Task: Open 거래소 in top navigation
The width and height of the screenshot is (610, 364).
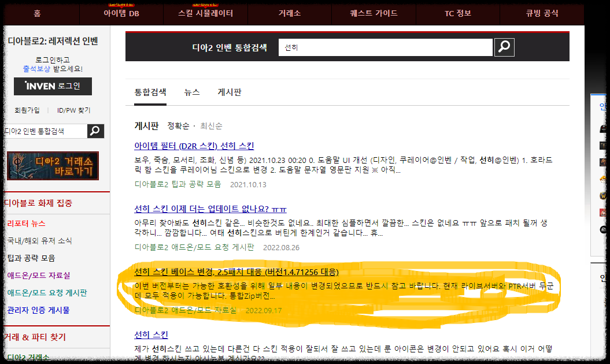Action: coord(290,14)
